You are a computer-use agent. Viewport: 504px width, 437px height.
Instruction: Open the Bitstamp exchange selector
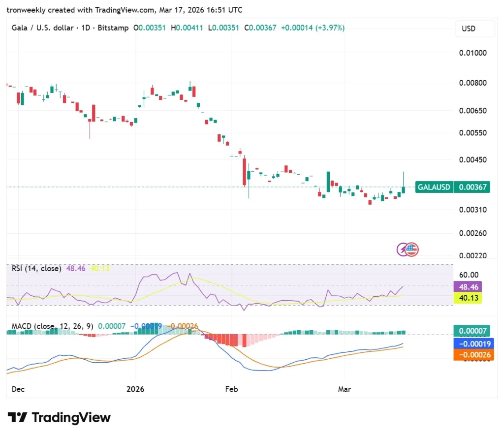pyautogui.click(x=113, y=28)
